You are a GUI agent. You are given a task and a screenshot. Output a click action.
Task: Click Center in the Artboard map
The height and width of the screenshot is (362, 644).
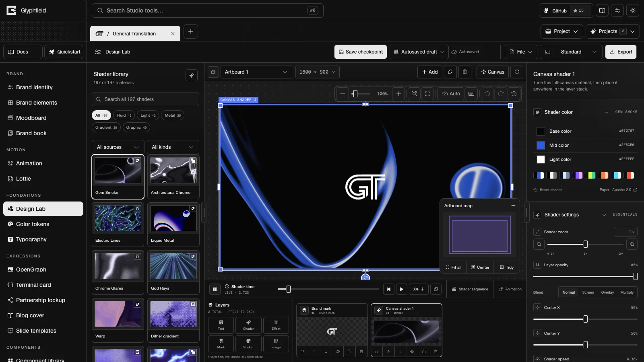click(480, 267)
